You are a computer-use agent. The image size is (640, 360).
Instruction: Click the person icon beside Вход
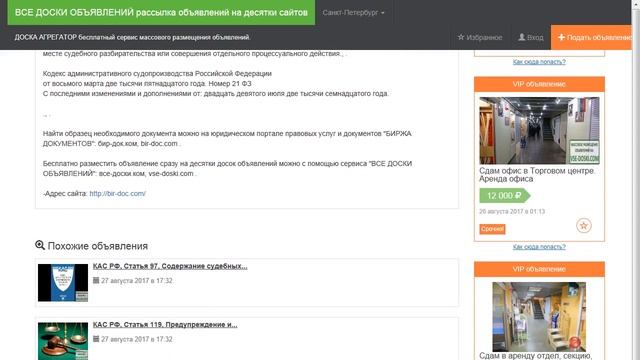pyautogui.click(x=521, y=37)
